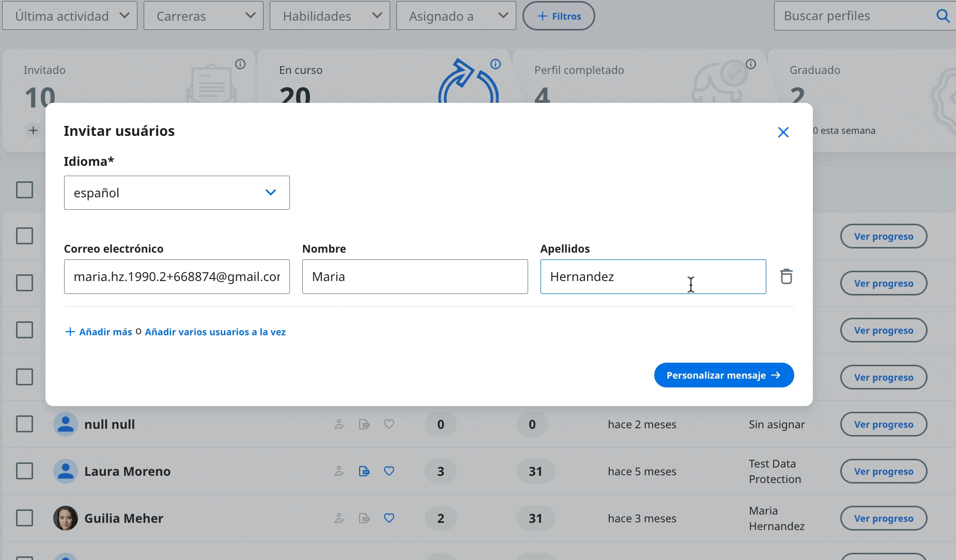Screen dimensions: 956x560
Task: Open the Última actividad dropdown
Action: pos(70,15)
